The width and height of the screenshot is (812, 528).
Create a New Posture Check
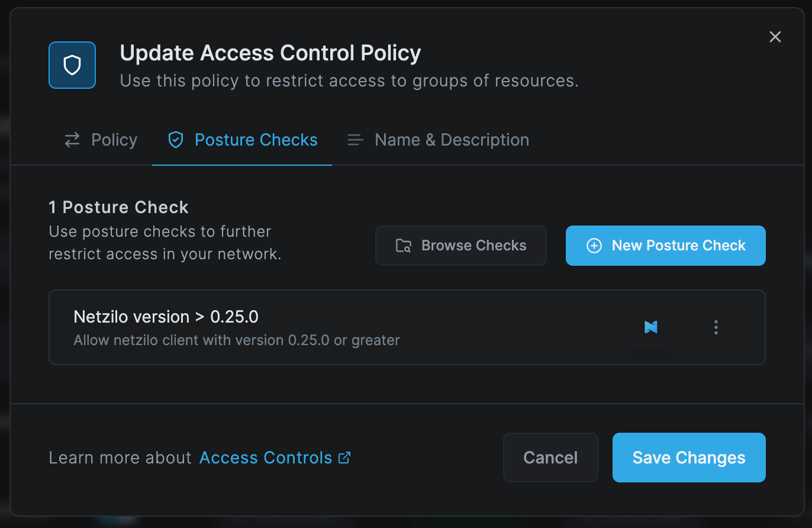(x=666, y=246)
